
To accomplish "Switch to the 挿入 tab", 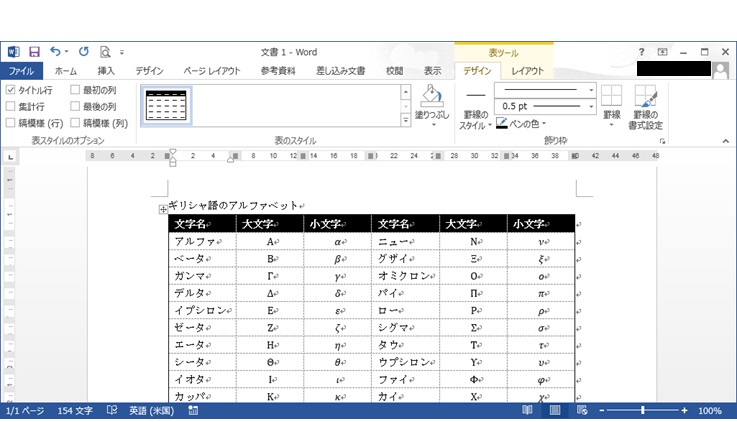I will point(106,71).
